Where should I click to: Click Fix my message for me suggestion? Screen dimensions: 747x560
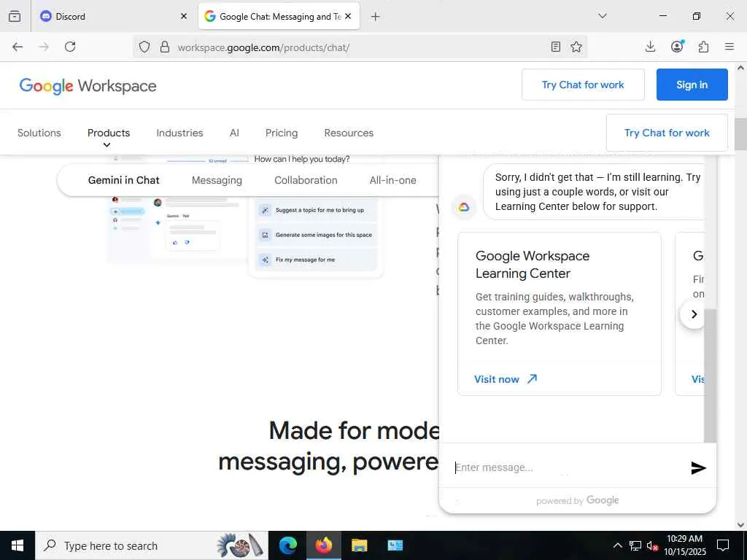(x=317, y=260)
